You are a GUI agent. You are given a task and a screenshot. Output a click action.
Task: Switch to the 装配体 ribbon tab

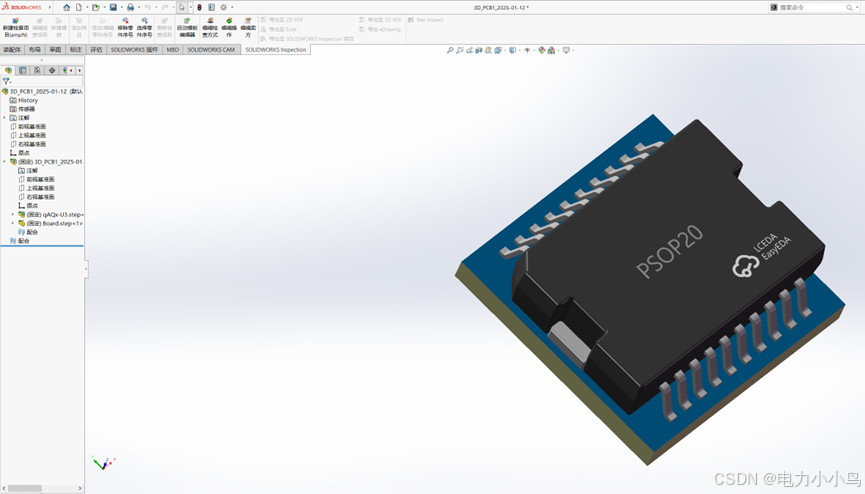(x=12, y=50)
